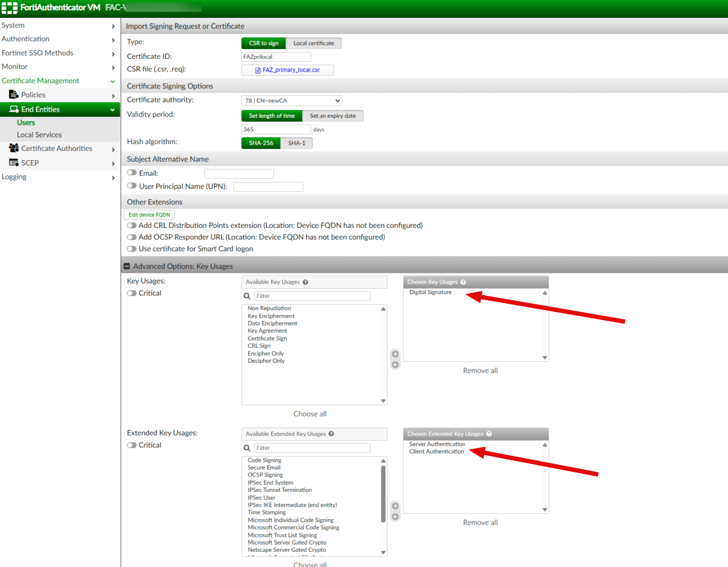Click Remove all under Chosen Key Usages

[x=480, y=371]
